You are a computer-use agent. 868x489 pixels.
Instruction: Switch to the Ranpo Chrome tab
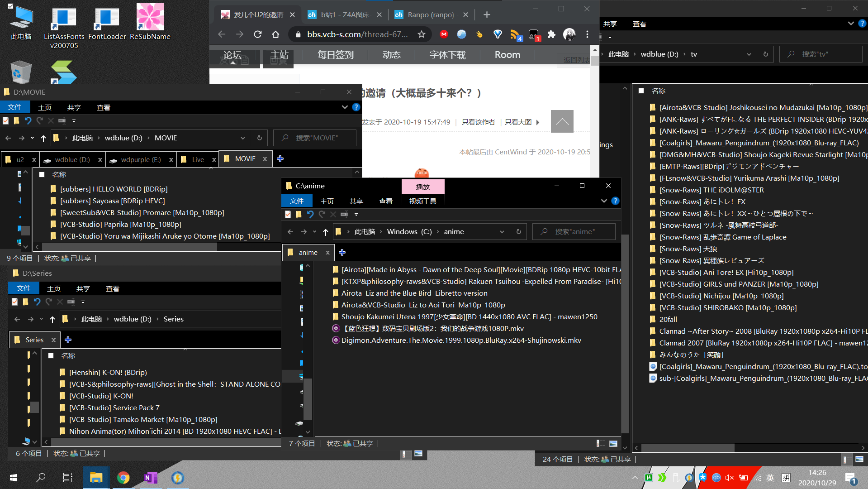tap(431, 14)
